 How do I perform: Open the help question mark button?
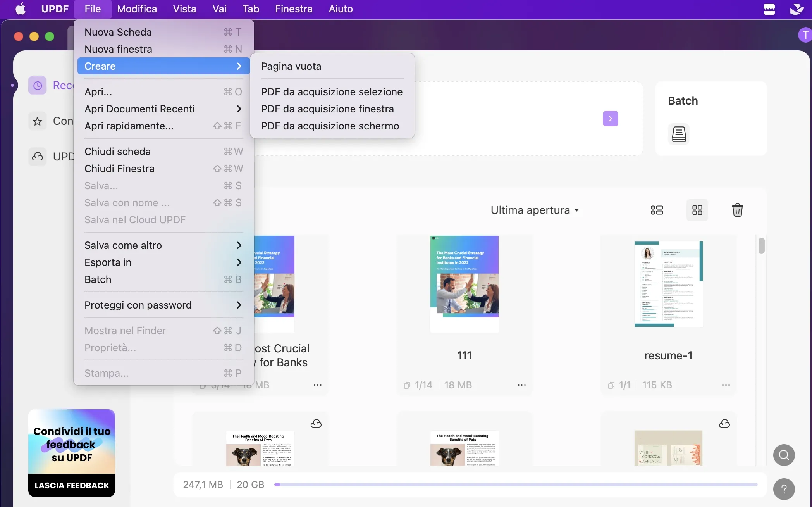(x=784, y=489)
